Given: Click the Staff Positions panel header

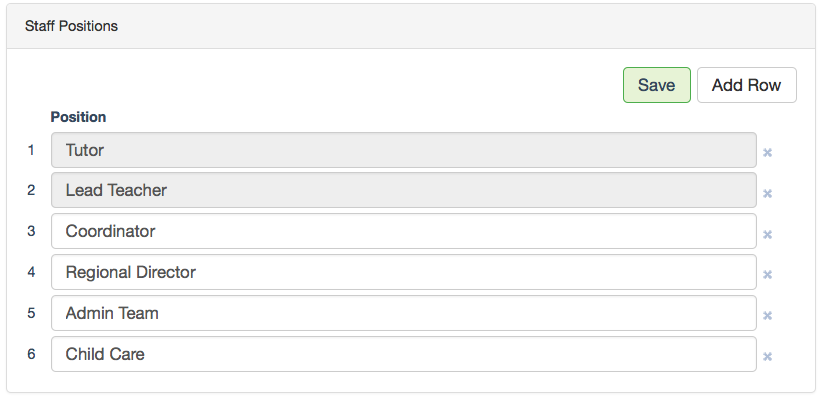Looking at the screenshot, I should (71, 26).
